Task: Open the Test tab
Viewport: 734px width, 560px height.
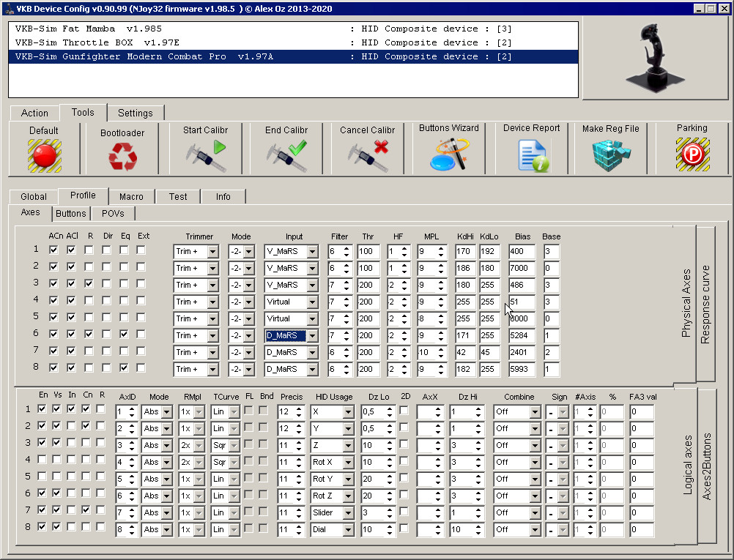Action: (178, 196)
